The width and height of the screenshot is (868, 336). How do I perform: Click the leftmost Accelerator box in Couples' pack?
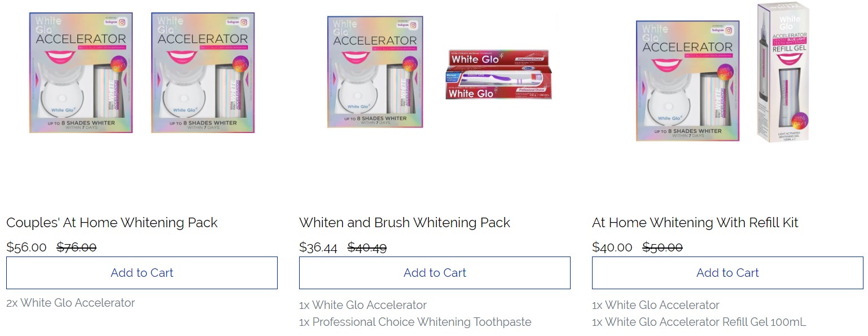81,73
